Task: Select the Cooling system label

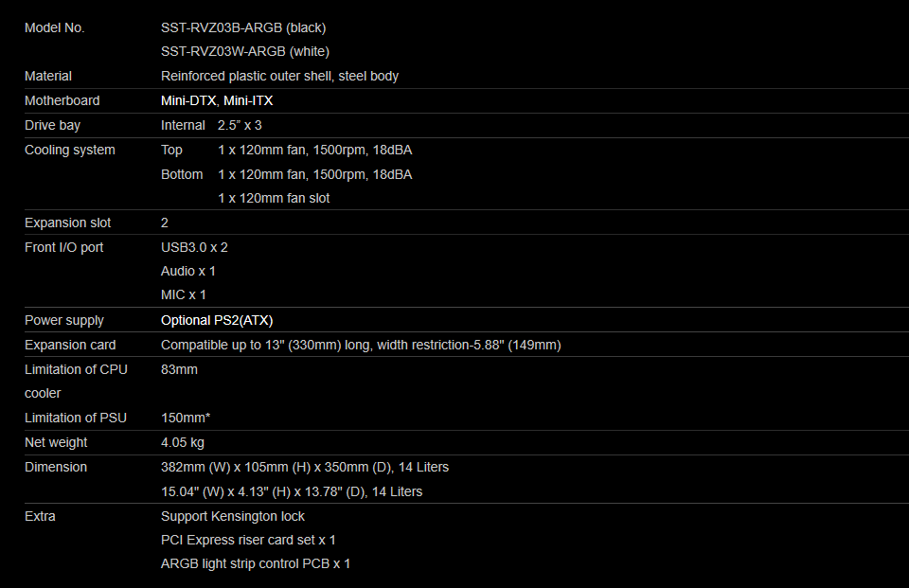Action: coord(70,150)
